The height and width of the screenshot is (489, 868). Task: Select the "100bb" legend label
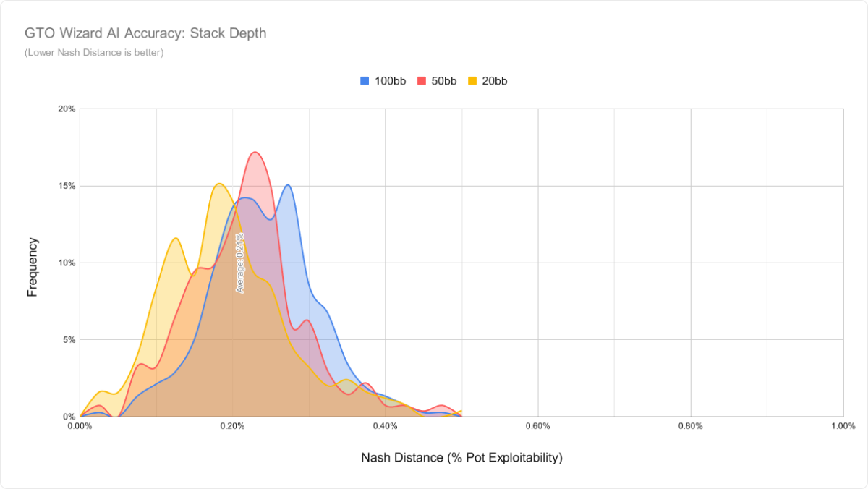389,81
